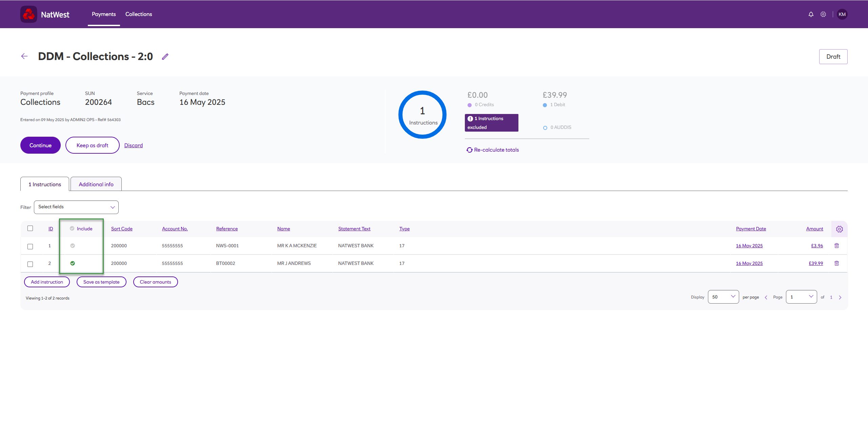Delete instruction for MR J ANDREWS
The width and height of the screenshot is (868, 443).
tap(836, 263)
